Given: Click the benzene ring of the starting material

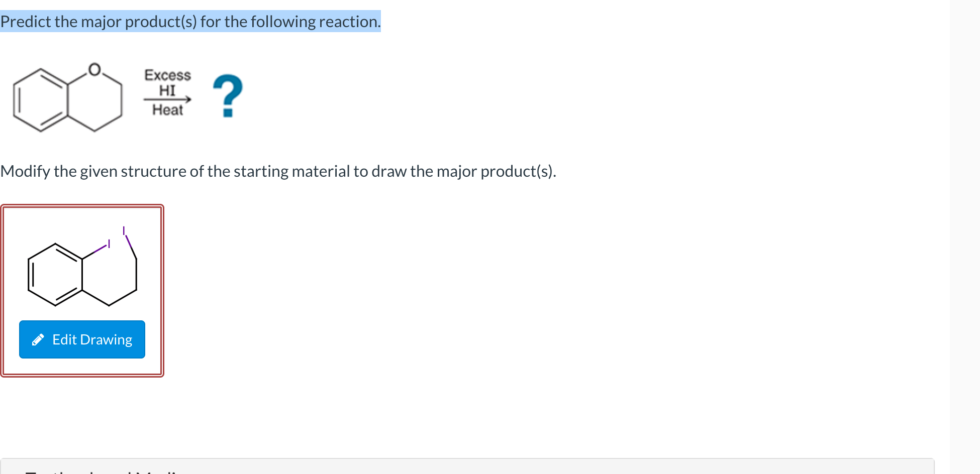Looking at the screenshot, I should tap(40, 100).
